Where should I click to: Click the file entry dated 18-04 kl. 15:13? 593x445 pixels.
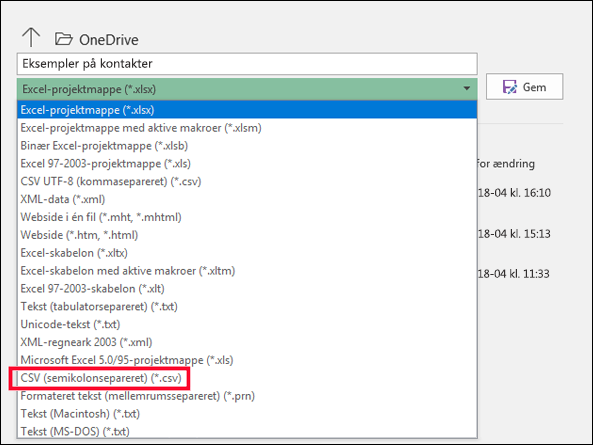coord(514,234)
